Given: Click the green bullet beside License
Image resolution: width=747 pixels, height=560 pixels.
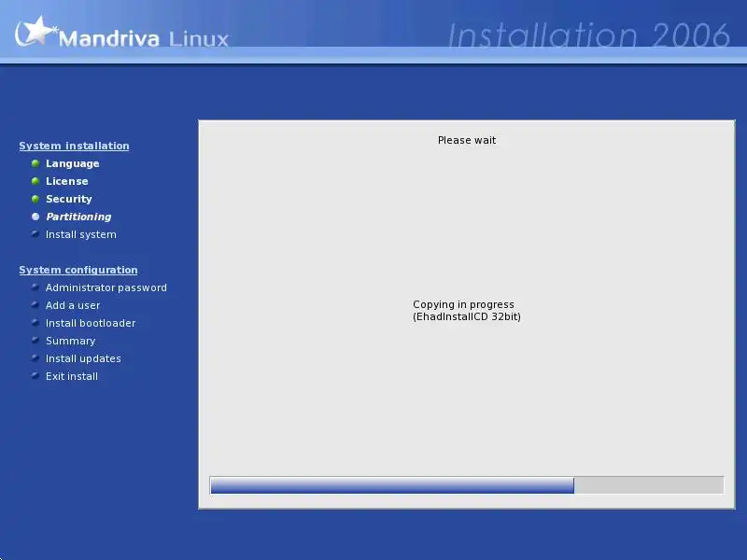Looking at the screenshot, I should [35, 181].
